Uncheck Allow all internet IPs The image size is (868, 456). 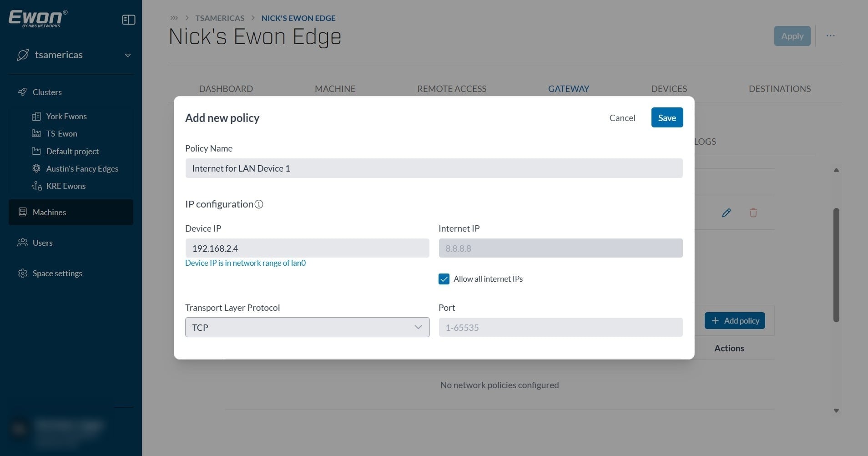[444, 279]
